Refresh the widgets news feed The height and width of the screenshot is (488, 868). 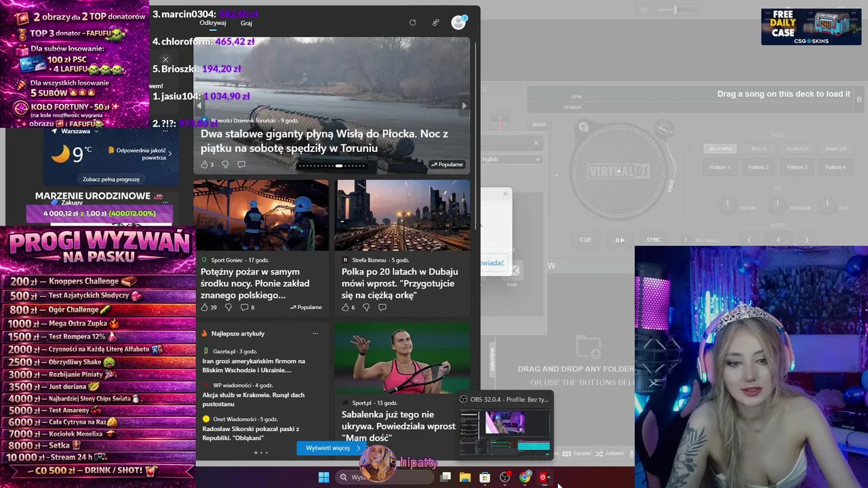(412, 22)
